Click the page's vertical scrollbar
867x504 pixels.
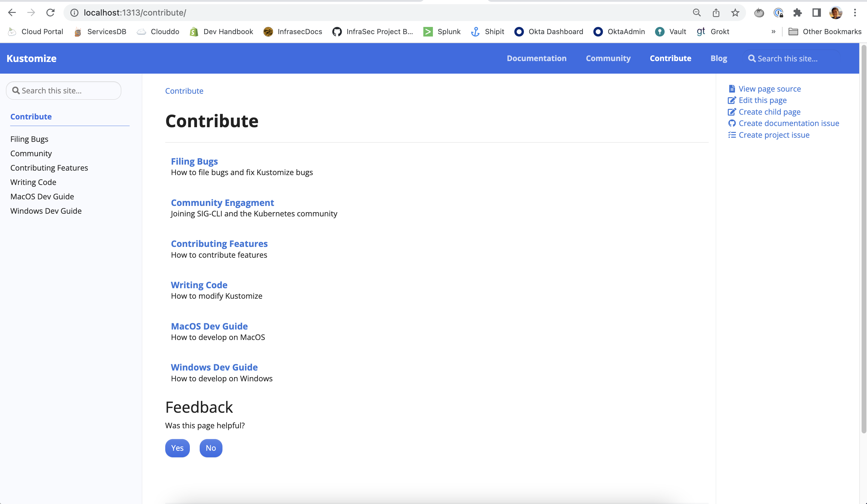pyautogui.click(x=863, y=241)
